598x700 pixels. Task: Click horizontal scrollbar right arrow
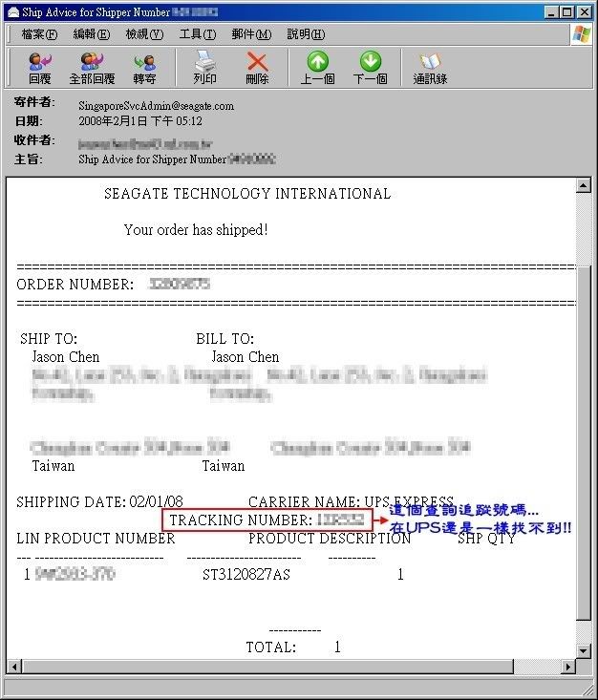[x=568, y=667]
